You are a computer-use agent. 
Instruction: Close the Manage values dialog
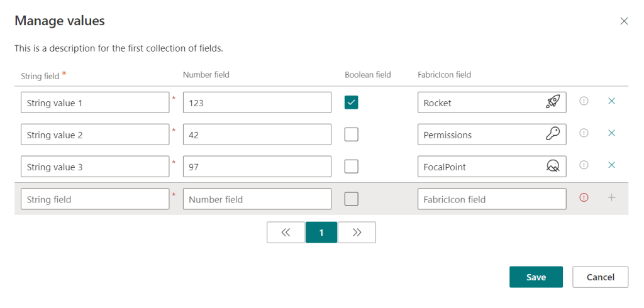coord(624,21)
